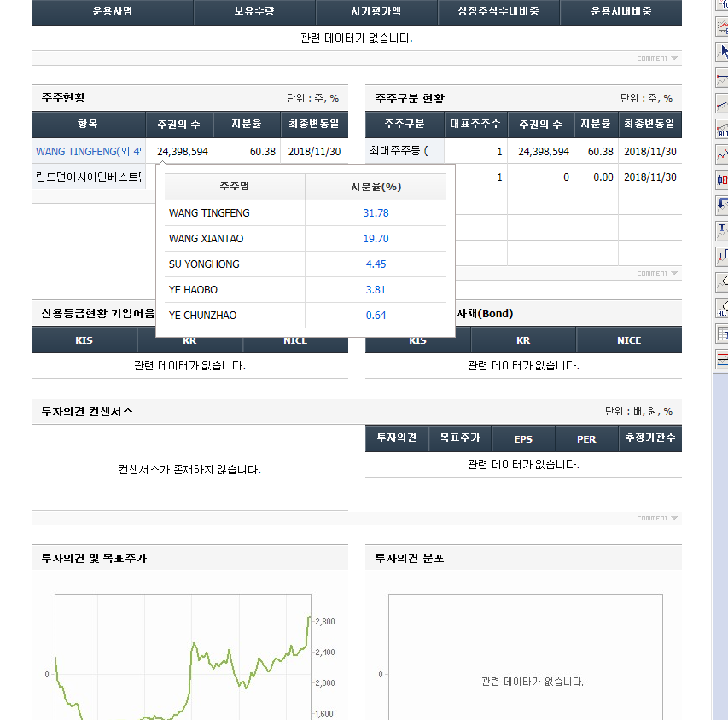Click the 운용사명 column header
728x720 pixels.
tap(113, 12)
